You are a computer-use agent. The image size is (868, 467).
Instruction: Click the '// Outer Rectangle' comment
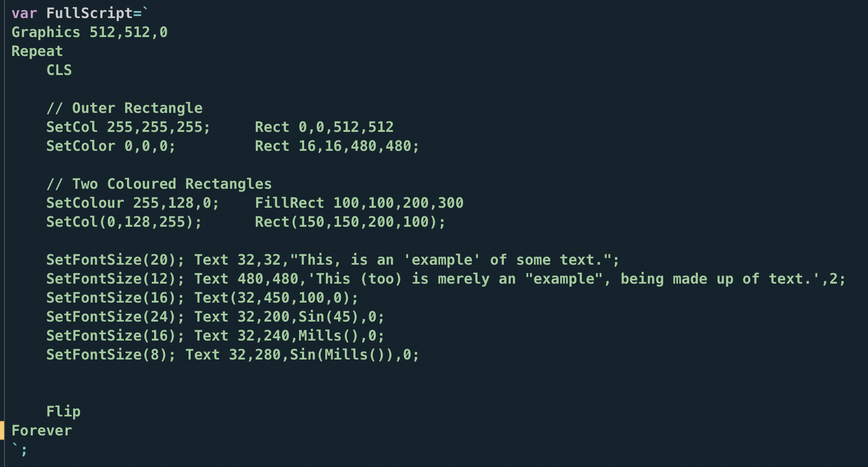click(124, 108)
